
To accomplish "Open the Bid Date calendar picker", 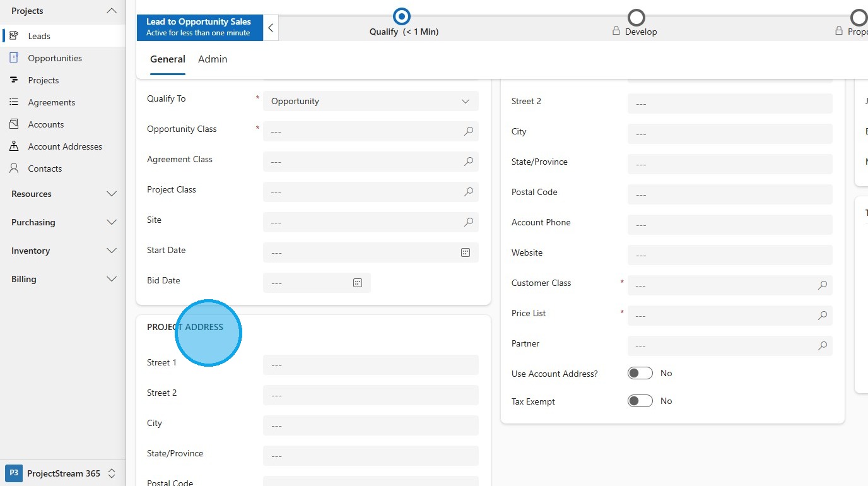I will click(358, 283).
